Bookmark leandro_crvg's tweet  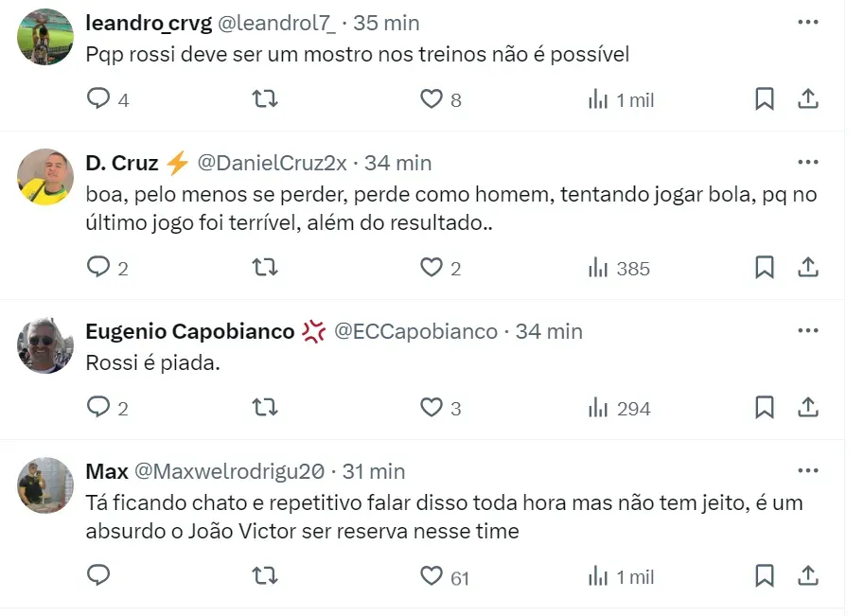tap(764, 99)
